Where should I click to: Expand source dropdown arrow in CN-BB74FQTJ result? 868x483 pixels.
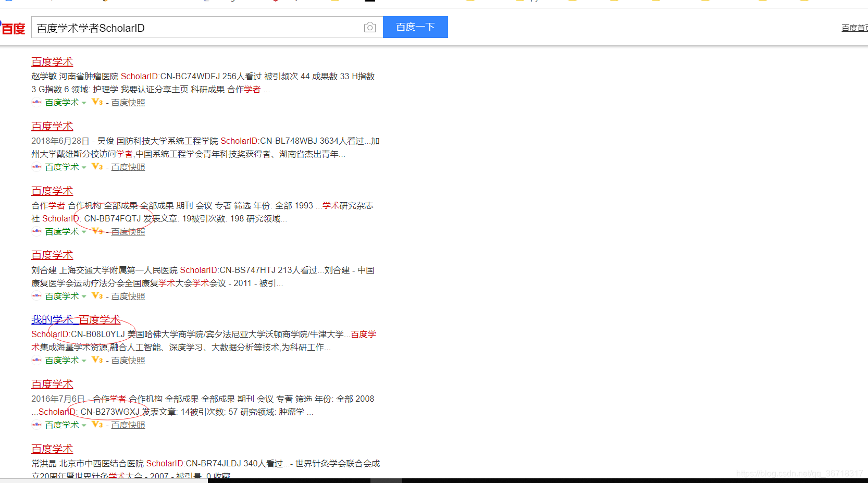pos(84,232)
